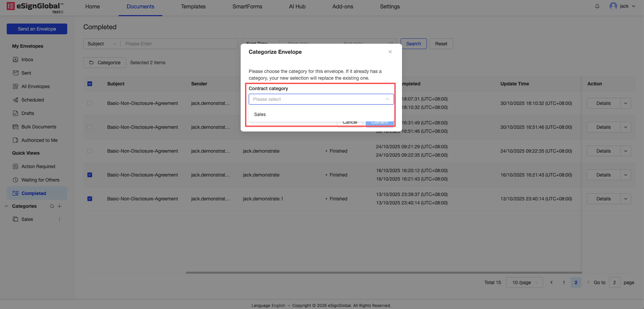Image resolution: width=644 pixels, height=309 pixels.
Task: Click the horizontal table scrollbar
Action: (383, 273)
